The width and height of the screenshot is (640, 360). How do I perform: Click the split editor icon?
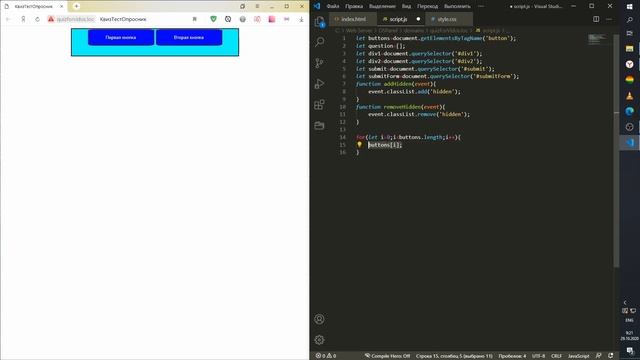(x=596, y=19)
